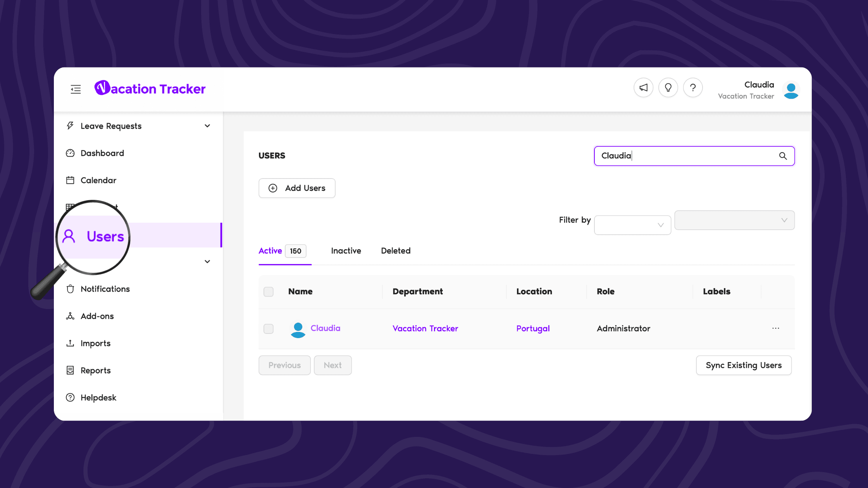
Task: Open the three-dot menu for Claudia's row
Action: [775, 328]
